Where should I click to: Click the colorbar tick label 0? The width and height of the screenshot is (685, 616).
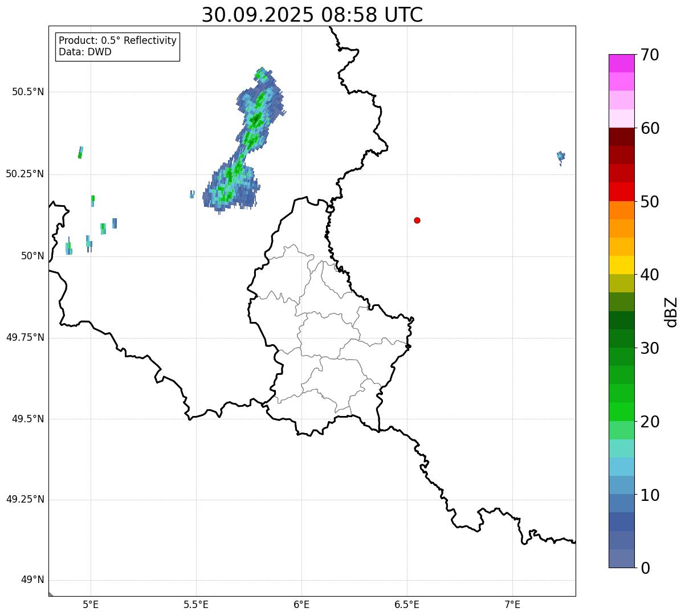[646, 568]
